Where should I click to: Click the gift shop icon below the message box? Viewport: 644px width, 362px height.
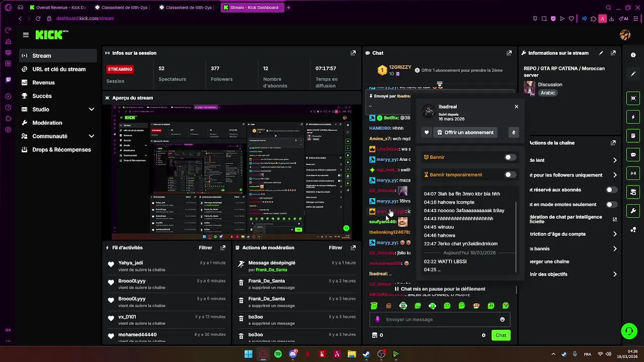click(374, 335)
